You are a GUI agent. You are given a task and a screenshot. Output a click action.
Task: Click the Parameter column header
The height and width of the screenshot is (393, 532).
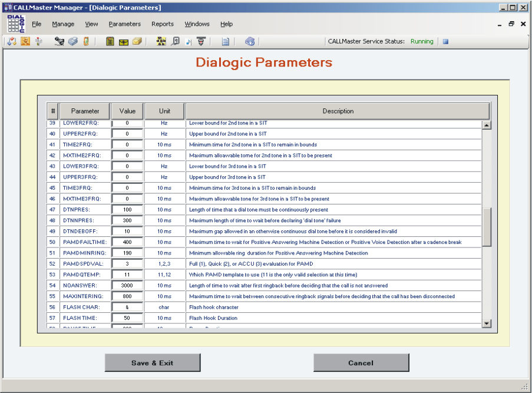(x=85, y=111)
